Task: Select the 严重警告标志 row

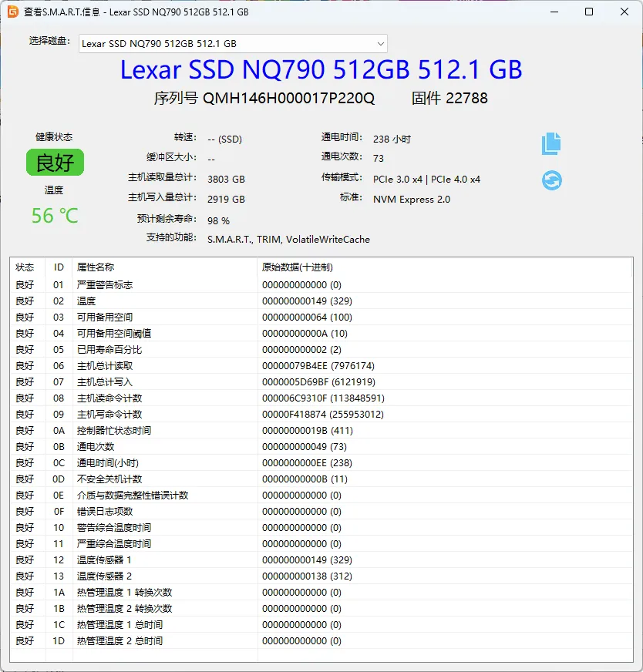Action: click(x=321, y=285)
